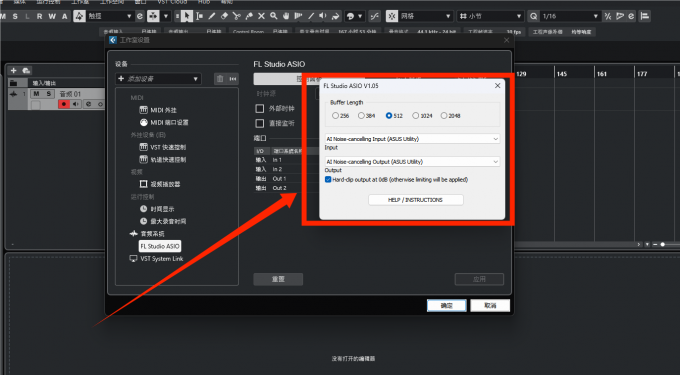Click the 取消 button
Viewport: 680px width, 375px height.
tap(490, 306)
